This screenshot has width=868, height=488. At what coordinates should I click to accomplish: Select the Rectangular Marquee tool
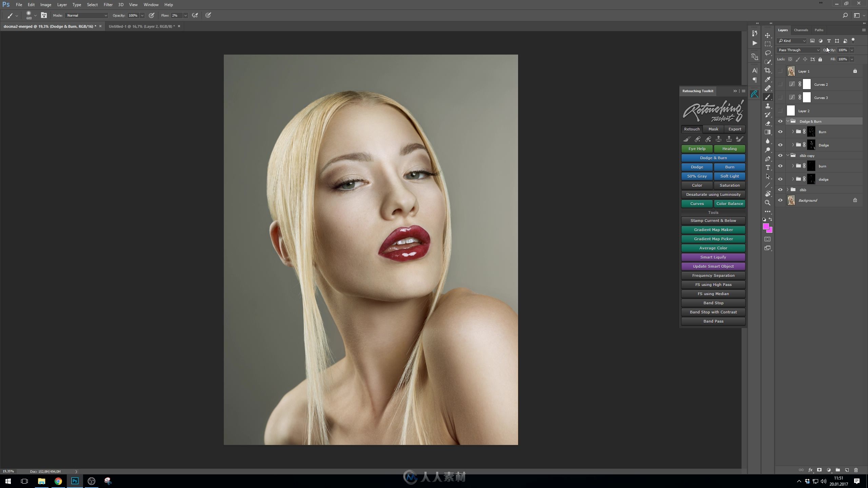coord(768,44)
